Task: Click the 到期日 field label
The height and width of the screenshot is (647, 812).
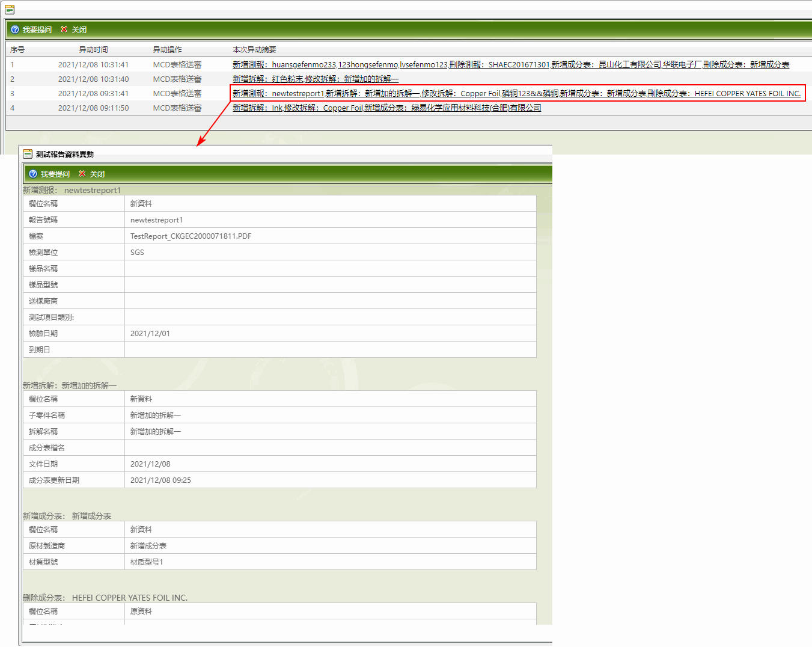Action: point(40,350)
